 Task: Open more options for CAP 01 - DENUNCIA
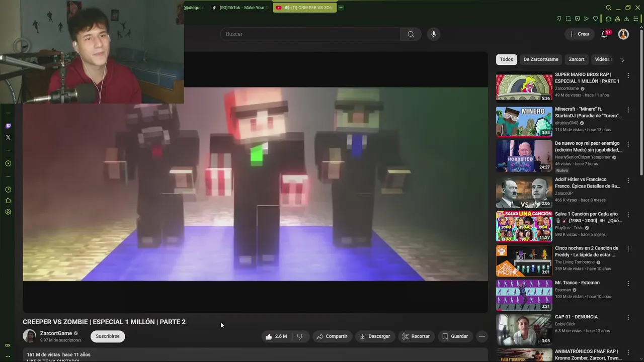click(x=628, y=318)
